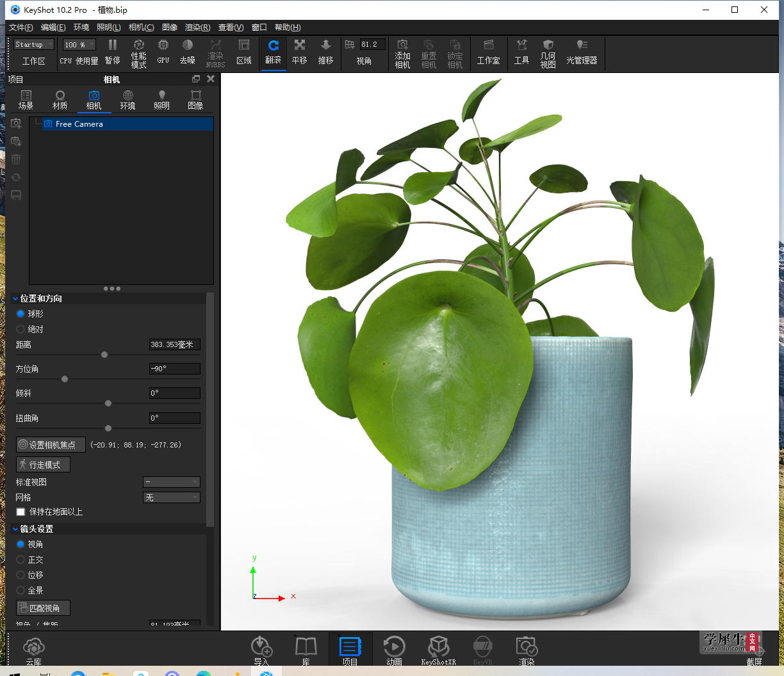Image resolution: width=784 pixels, height=676 pixels.
Task: Toggle 去噪 denoise
Action: pyautogui.click(x=187, y=52)
